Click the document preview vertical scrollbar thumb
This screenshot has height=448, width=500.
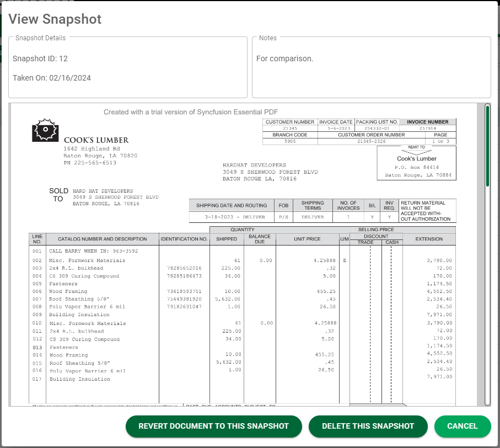[x=487, y=146]
